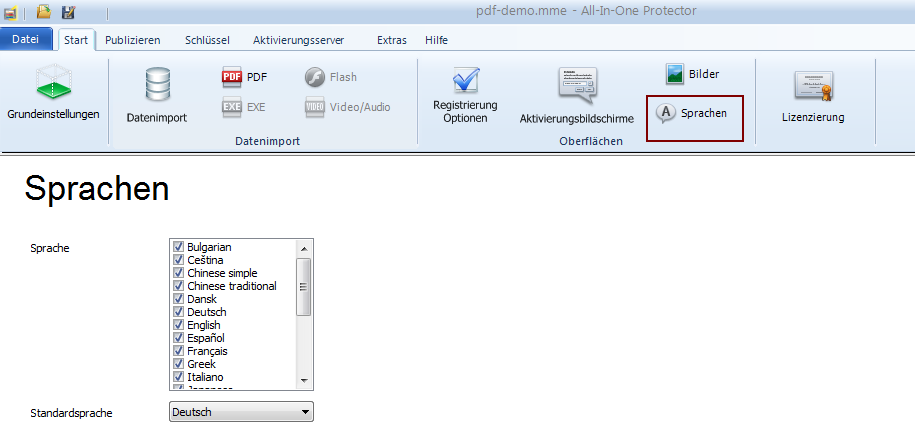
Task: Switch to the Publizieren tab
Action: tap(133, 40)
